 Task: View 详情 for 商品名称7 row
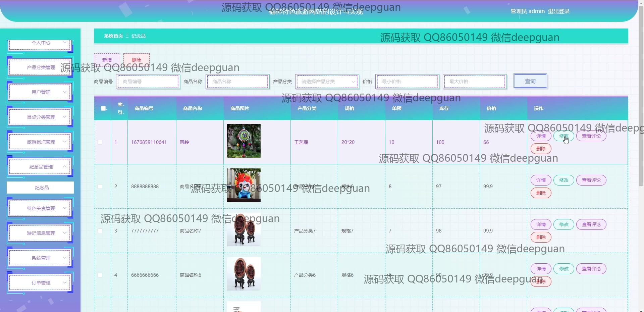coord(541,224)
